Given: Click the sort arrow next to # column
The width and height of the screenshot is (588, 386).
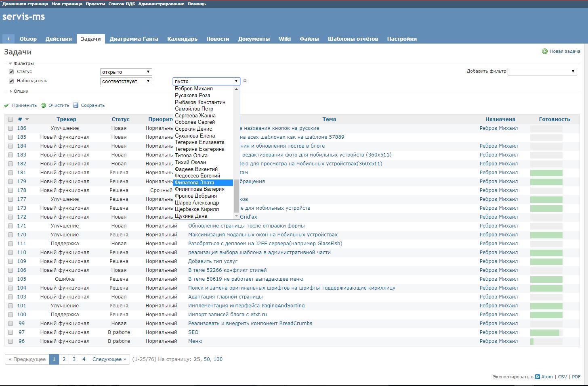Looking at the screenshot, I should pos(27,119).
